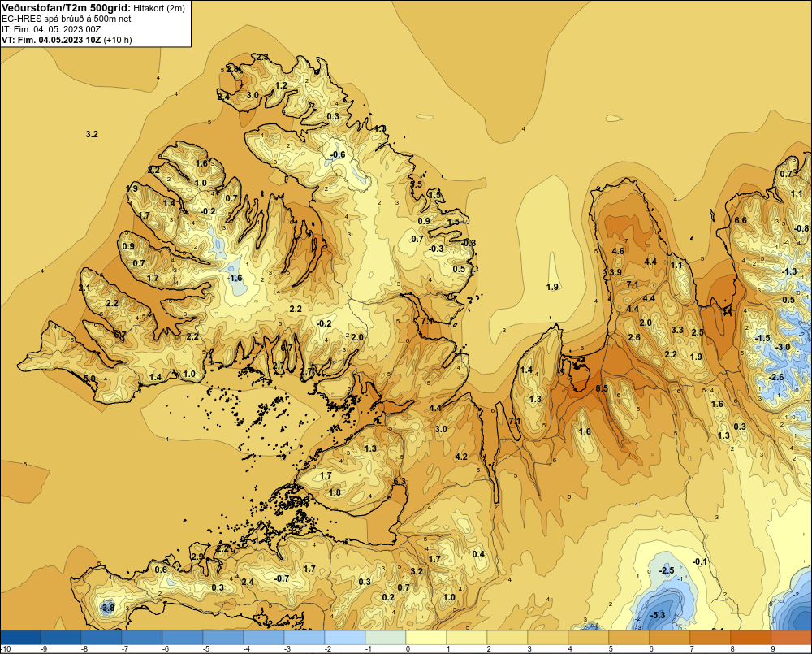Click the 2.6 temperature value
Image resolution: width=812 pixels, height=654 pixels.
[x=634, y=337]
